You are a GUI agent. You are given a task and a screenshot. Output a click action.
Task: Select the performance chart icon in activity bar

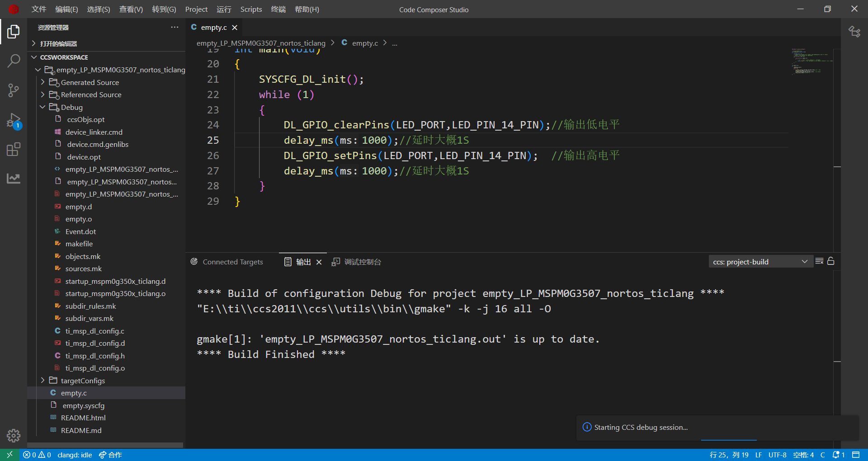[14, 178]
